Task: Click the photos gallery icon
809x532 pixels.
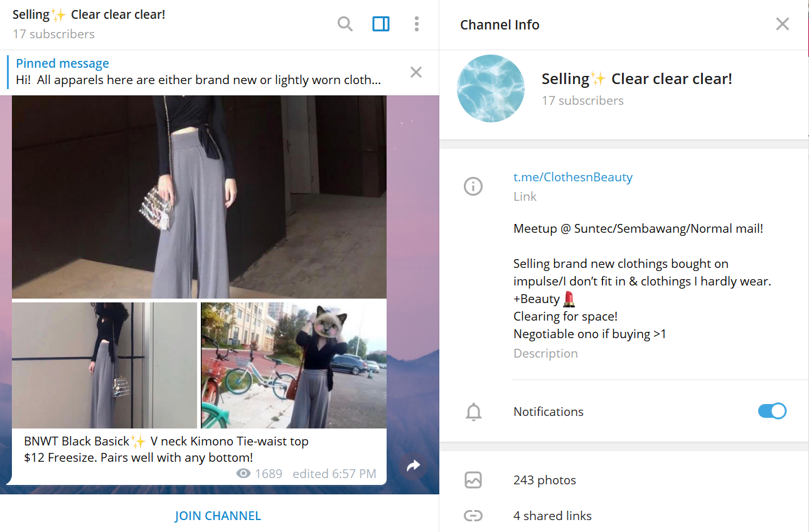Action: (x=473, y=481)
